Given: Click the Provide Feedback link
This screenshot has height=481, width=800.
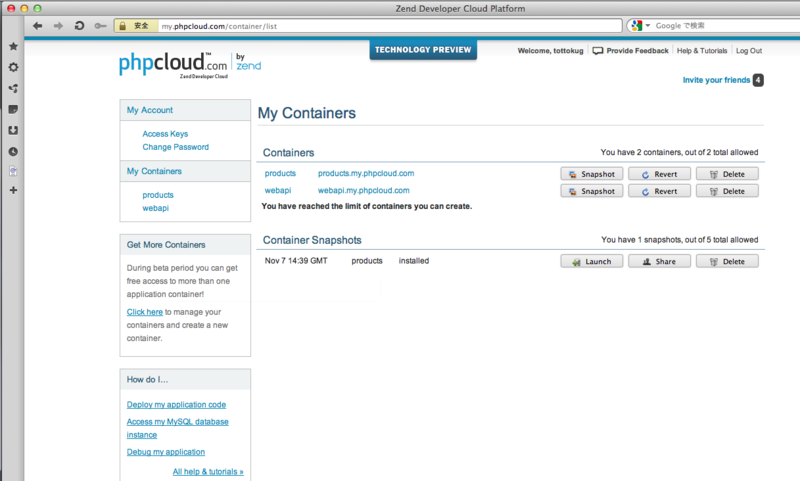Looking at the screenshot, I should point(631,50).
